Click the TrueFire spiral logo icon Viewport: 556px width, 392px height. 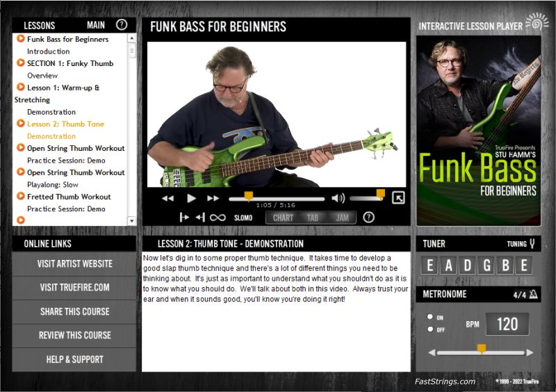point(537,22)
